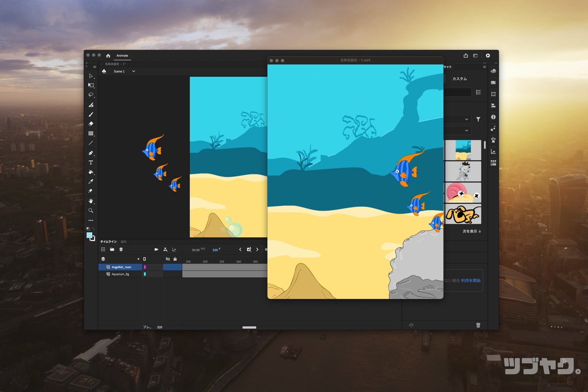The width and height of the screenshot is (588, 392).
Task: Switch to the 出力 tab
Action: point(123,242)
